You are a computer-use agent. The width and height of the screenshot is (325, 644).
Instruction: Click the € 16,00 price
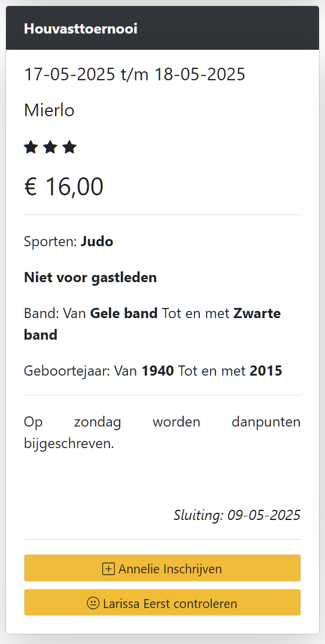63,187
